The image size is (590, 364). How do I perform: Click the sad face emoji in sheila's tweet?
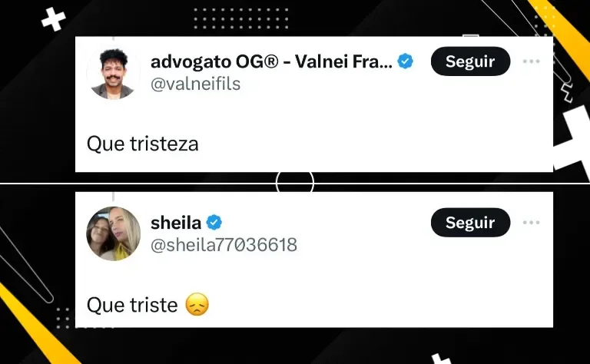197,304
